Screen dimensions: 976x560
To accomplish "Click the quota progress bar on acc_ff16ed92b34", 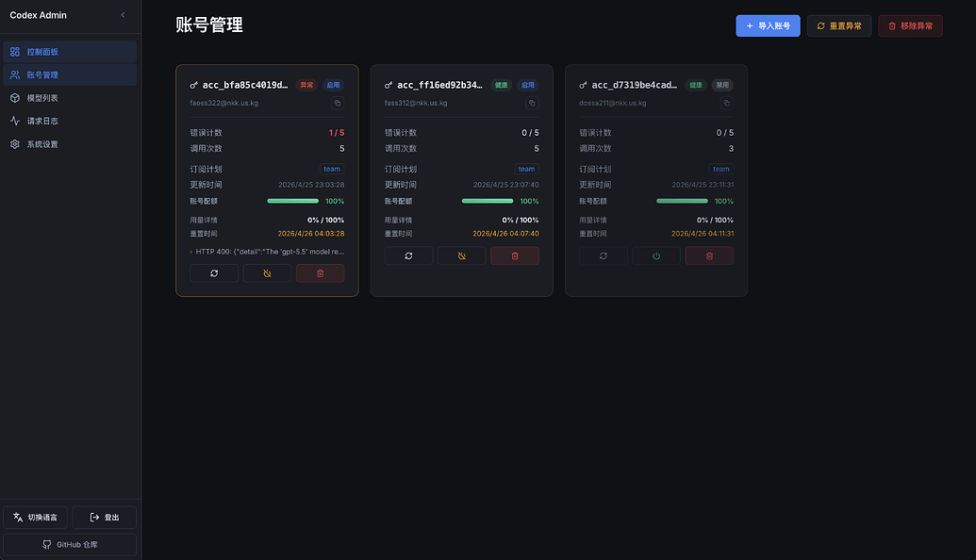I will tap(487, 201).
